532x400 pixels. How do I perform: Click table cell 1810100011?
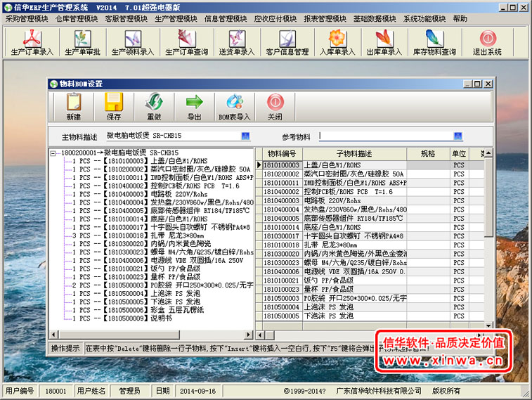(x=282, y=183)
